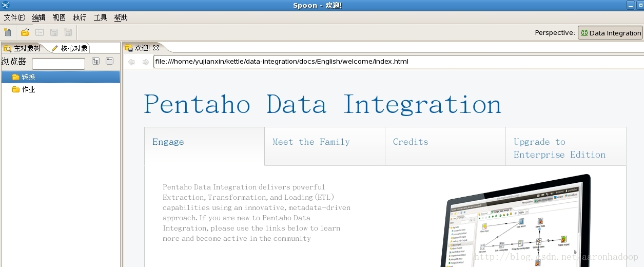The height and width of the screenshot is (267, 644).
Task: Click the 浏览器 label
Action: [x=14, y=62]
